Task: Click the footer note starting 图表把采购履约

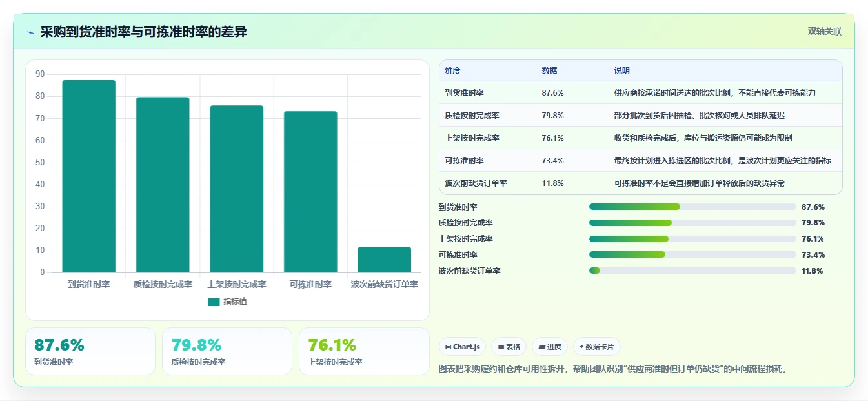Action: [x=613, y=369]
